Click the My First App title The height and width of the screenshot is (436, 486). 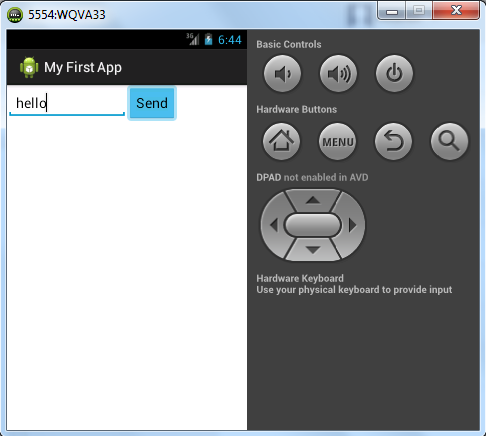(83, 67)
